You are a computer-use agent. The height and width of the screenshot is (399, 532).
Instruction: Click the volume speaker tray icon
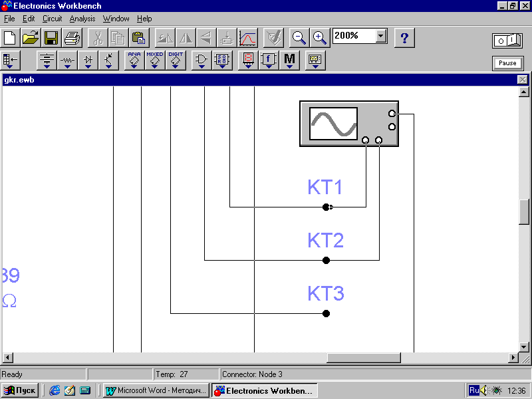[x=484, y=390]
